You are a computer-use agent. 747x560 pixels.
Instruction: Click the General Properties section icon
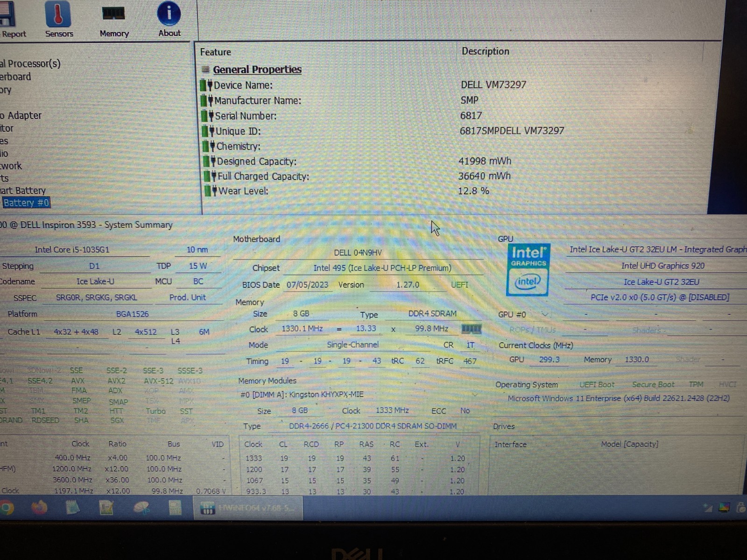point(205,70)
